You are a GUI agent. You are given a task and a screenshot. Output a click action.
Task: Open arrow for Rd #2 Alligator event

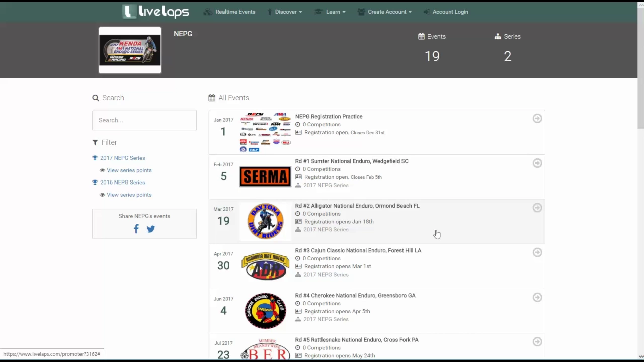tap(537, 208)
